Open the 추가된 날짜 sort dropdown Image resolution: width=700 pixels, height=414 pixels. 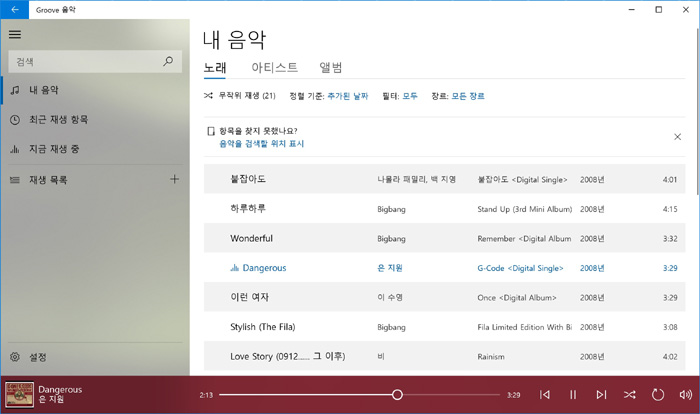[348, 96]
